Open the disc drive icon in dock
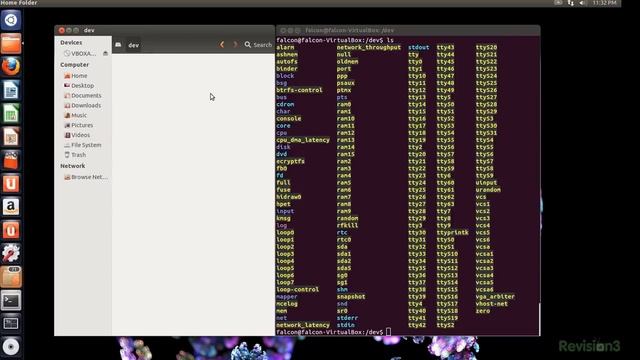Image resolution: width=640 pixels, height=360 pixels. 11,347
